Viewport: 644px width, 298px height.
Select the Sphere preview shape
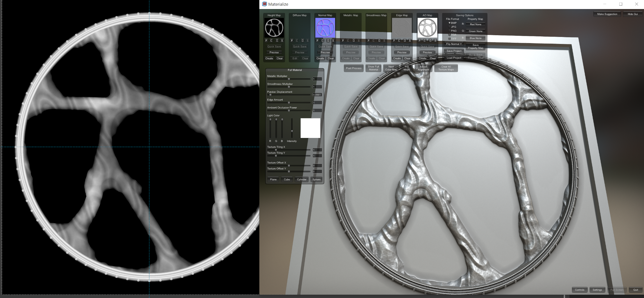(316, 180)
